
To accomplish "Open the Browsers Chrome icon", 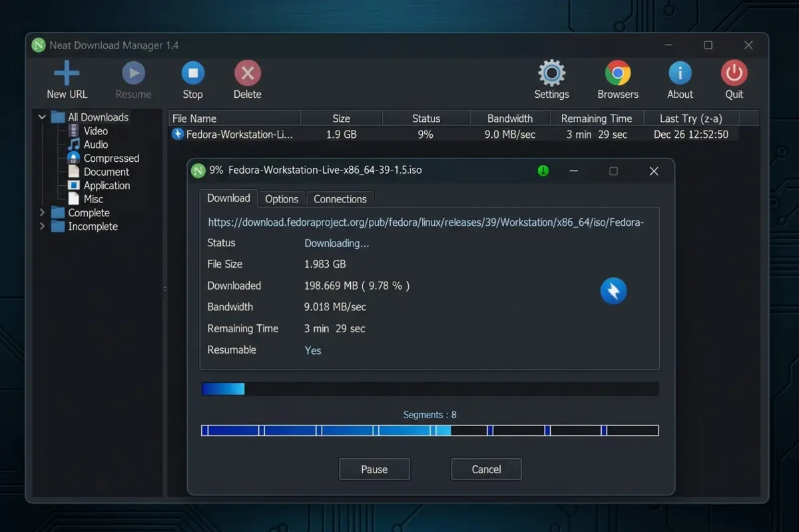I will pyautogui.click(x=618, y=73).
